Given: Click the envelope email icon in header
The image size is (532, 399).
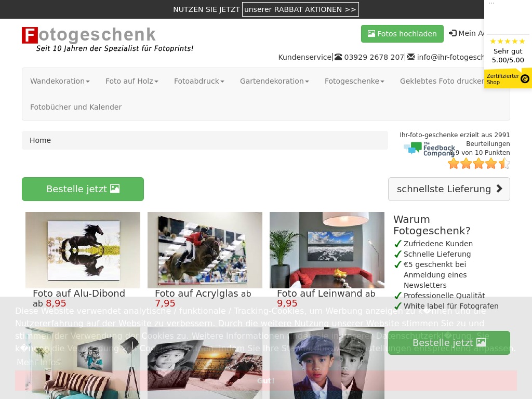Looking at the screenshot, I should (411, 57).
